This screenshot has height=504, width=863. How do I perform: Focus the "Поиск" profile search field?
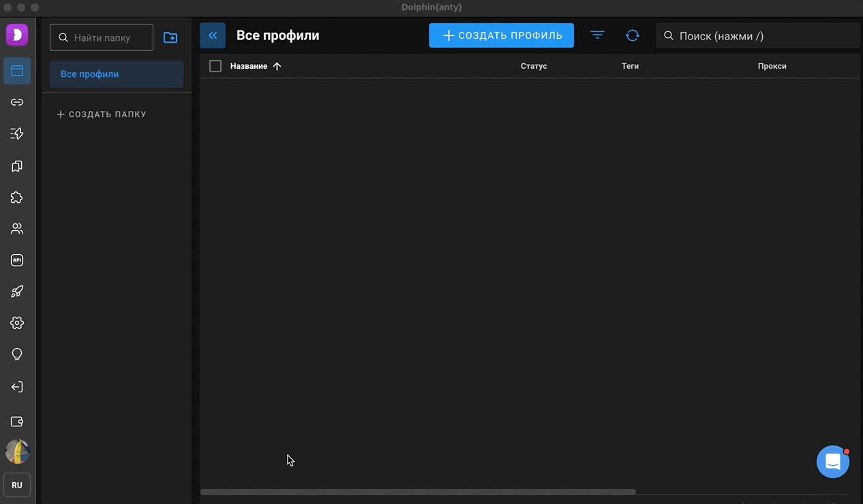pos(757,36)
